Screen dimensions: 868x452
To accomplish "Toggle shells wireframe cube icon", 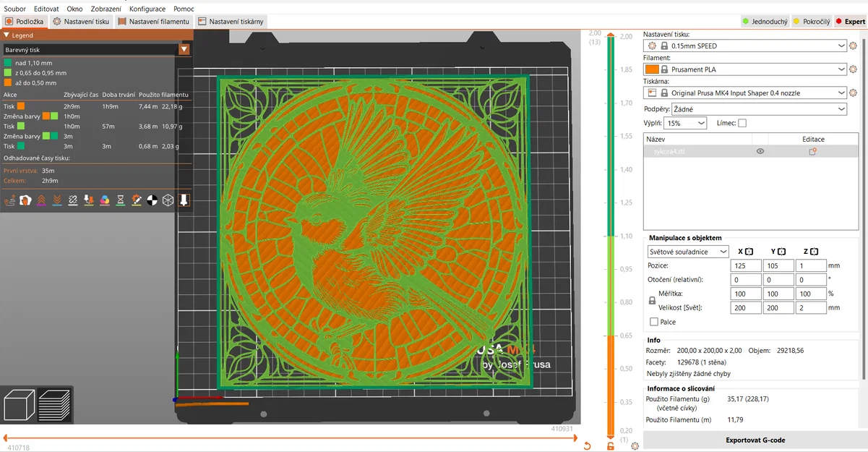I will 168,200.
